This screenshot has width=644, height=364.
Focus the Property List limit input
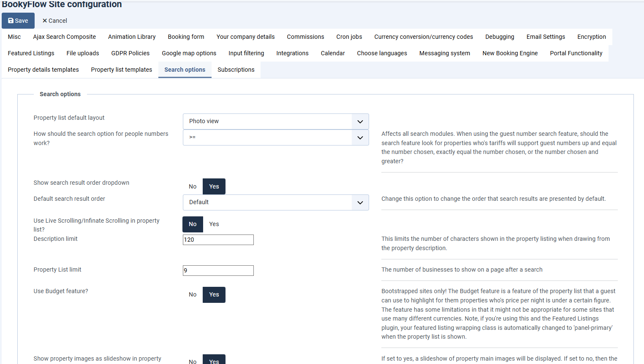pyautogui.click(x=218, y=270)
